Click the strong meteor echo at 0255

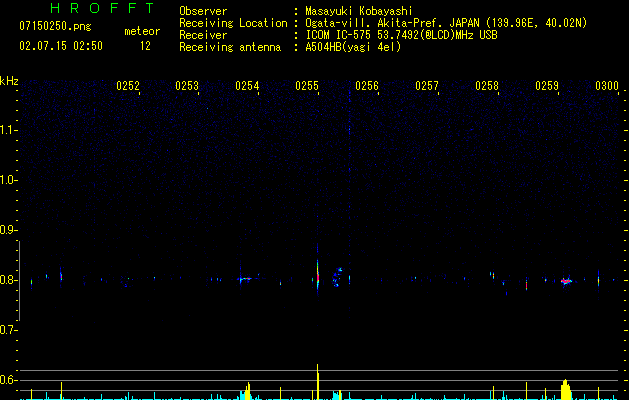click(318, 276)
